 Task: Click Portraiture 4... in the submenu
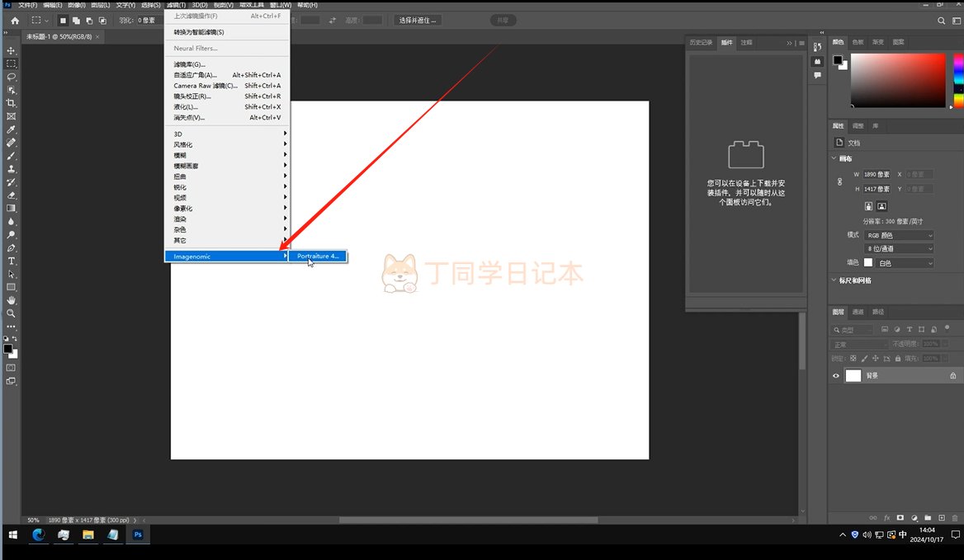click(318, 256)
